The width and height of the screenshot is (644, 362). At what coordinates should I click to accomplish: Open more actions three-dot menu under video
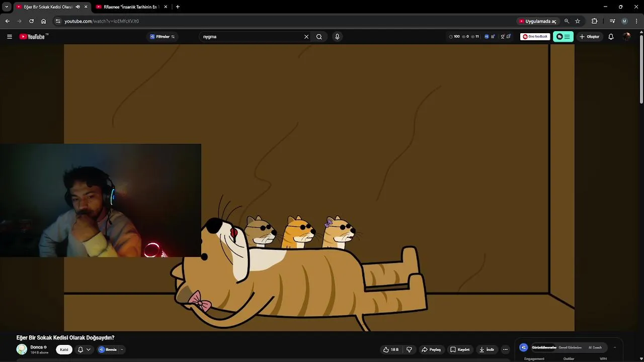coord(505,349)
